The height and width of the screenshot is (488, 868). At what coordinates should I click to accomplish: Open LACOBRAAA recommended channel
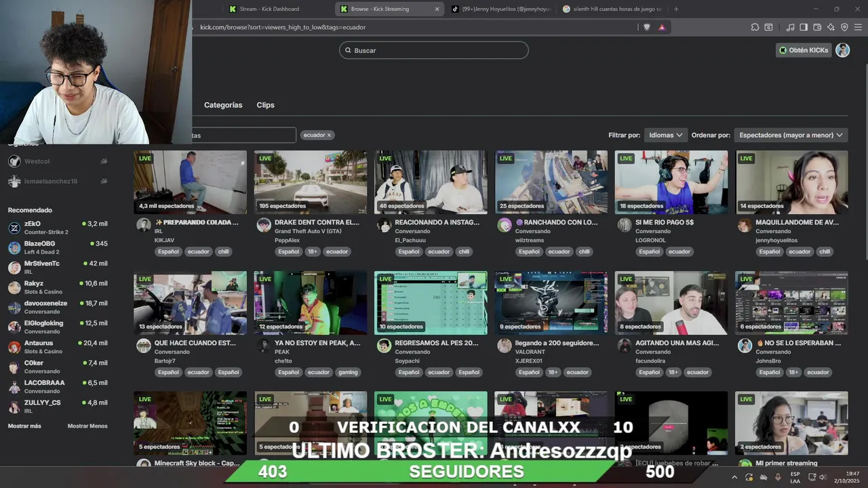click(x=58, y=386)
